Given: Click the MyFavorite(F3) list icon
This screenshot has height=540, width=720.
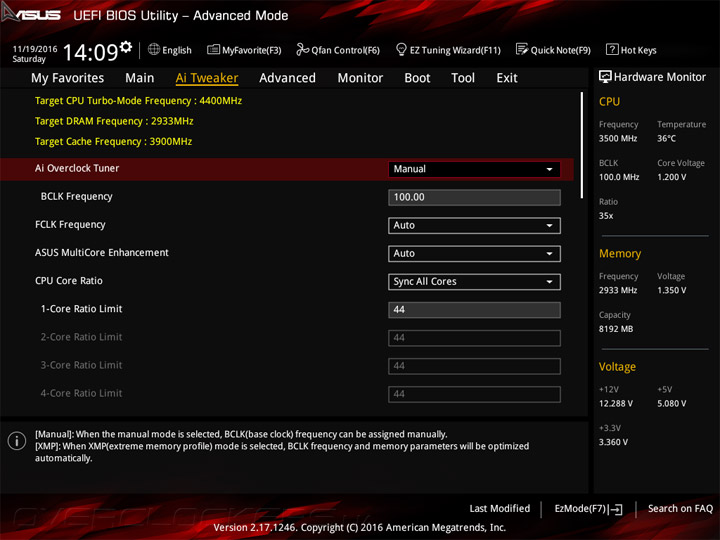Looking at the screenshot, I should pyautogui.click(x=213, y=49).
